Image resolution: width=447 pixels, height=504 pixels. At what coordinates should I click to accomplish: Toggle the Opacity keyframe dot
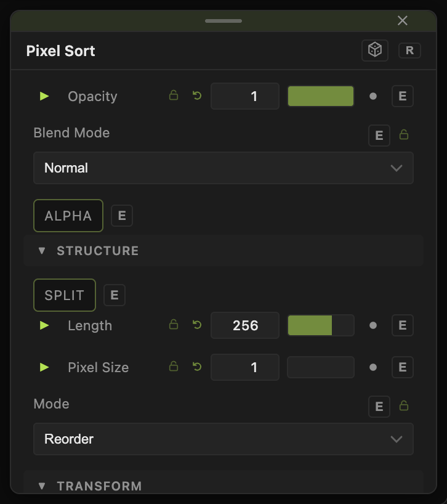pos(373,96)
